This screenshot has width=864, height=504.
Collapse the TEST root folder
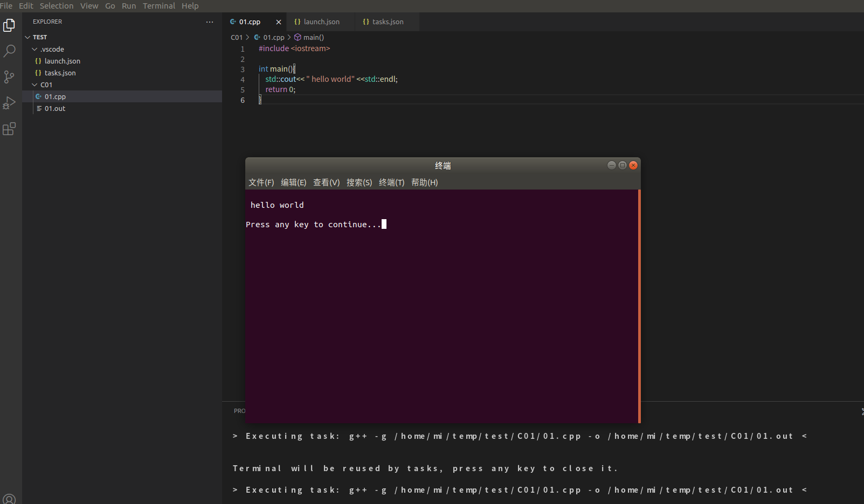(27, 37)
